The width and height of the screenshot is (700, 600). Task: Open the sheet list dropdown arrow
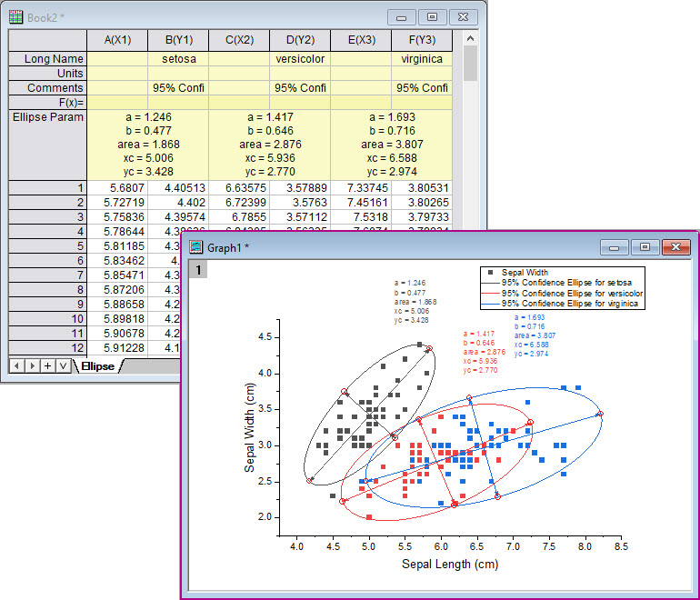point(63,365)
